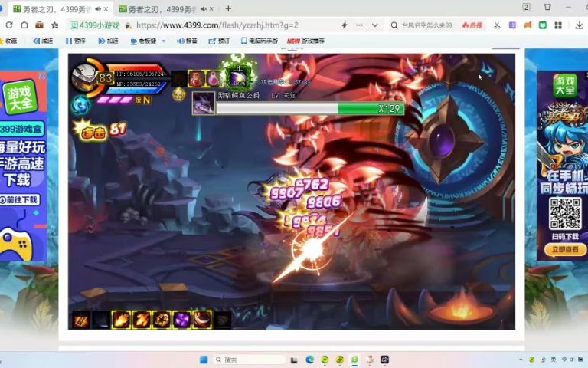Screen dimensions: 588x368
Task: Open the orange game controller extension icon
Action: tap(528, 25)
